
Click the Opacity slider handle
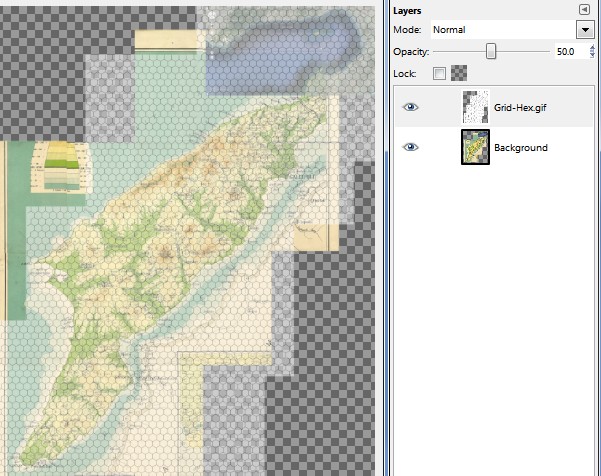click(x=491, y=51)
